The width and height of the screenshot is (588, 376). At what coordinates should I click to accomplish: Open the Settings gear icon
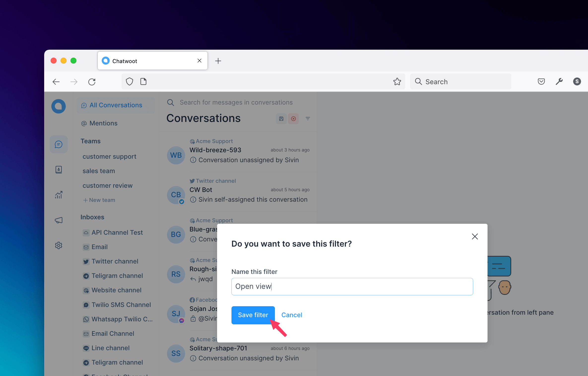58,245
